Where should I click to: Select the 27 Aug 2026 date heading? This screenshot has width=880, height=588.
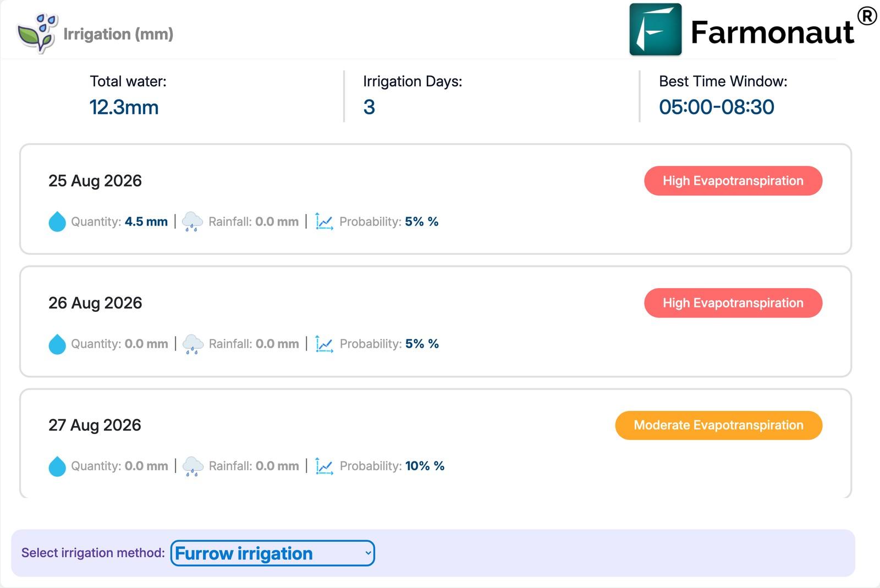[x=95, y=425]
